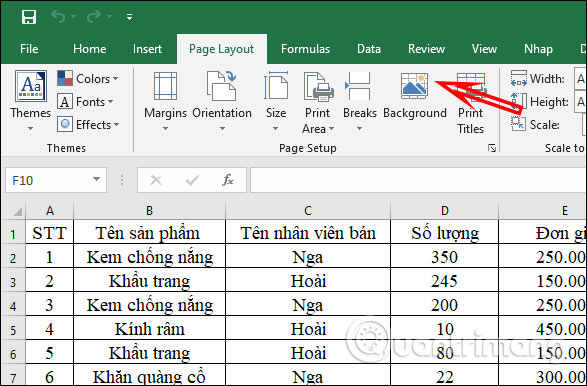Image resolution: width=587 pixels, height=386 pixels.
Task: Open the File tab
Action: [29, 49]
